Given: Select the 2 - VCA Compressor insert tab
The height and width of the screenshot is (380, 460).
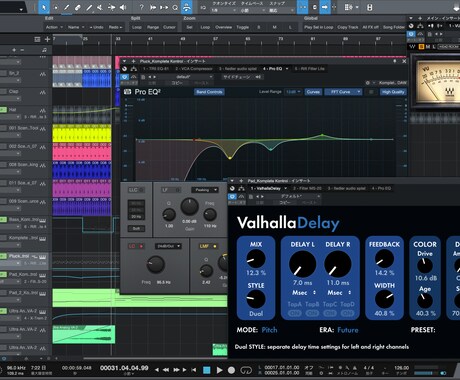Looking at the screenshot, I should point(194,69).
